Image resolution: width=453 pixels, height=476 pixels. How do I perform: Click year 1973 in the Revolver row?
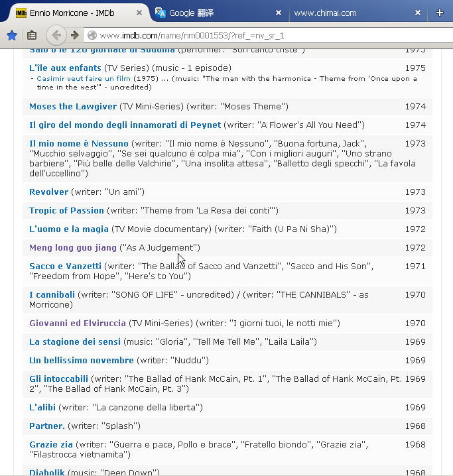click(415, 192)
